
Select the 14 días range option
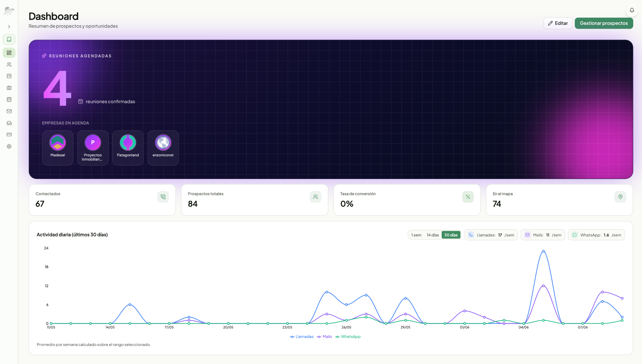point(433,235)
